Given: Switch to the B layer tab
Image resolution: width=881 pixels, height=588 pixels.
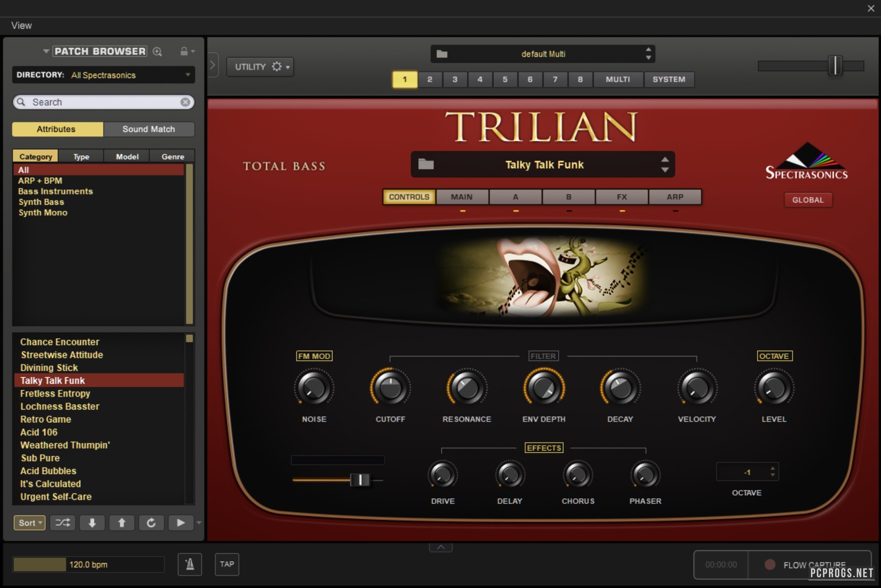Looking at the screenshot, I should (x=569, y=197).
